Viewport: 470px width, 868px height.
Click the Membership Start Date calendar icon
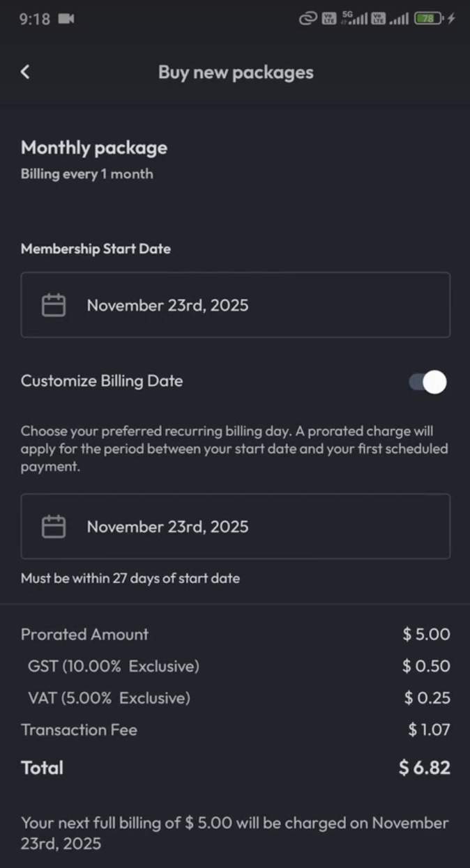[x=54, y=305]
